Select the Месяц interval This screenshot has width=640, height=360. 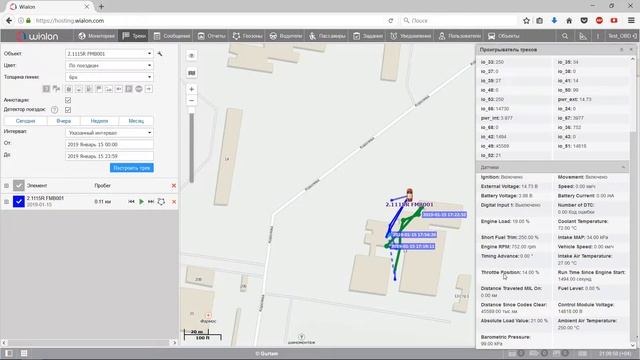(x=136, y=121)
